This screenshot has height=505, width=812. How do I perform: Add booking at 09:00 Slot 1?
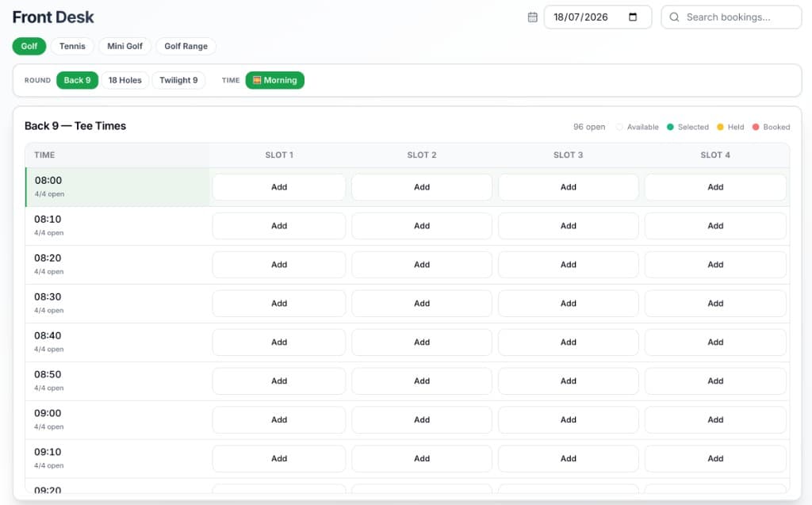(x=279, y=420)
